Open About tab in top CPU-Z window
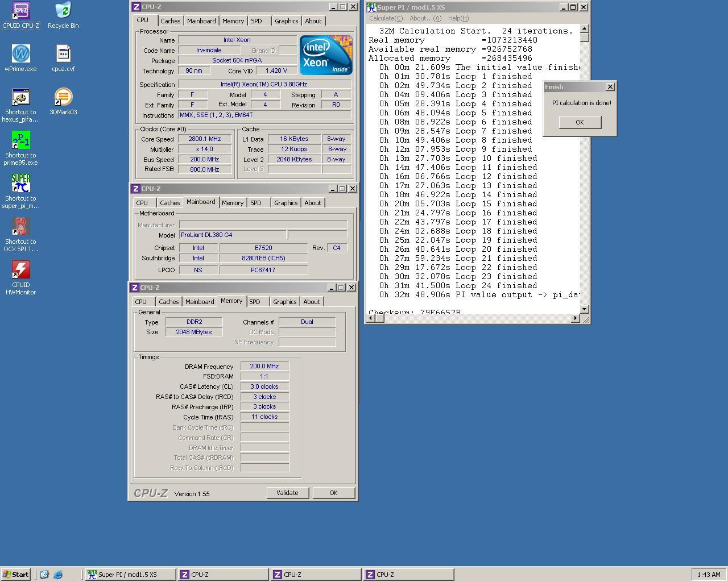 [313, 21]
